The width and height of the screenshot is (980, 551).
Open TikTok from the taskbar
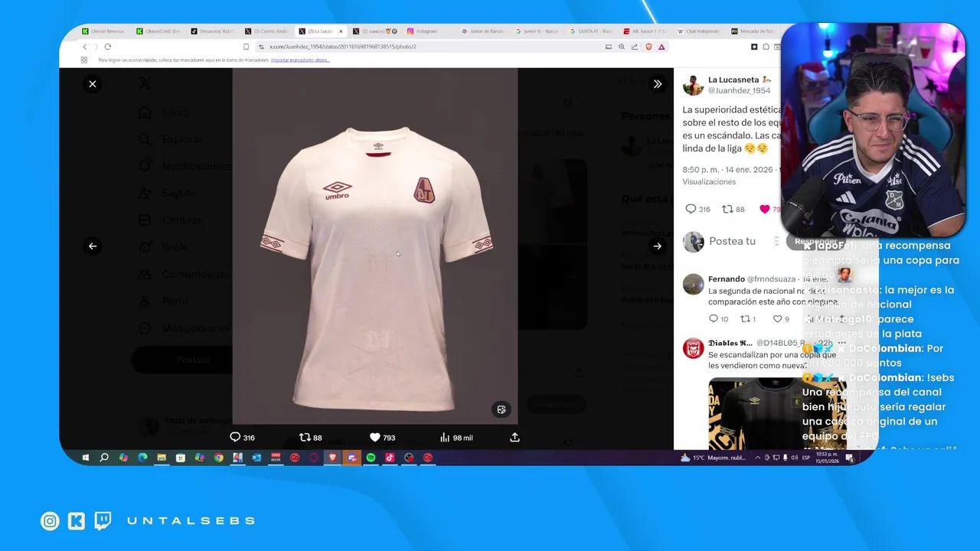click(x=390, y=458)
